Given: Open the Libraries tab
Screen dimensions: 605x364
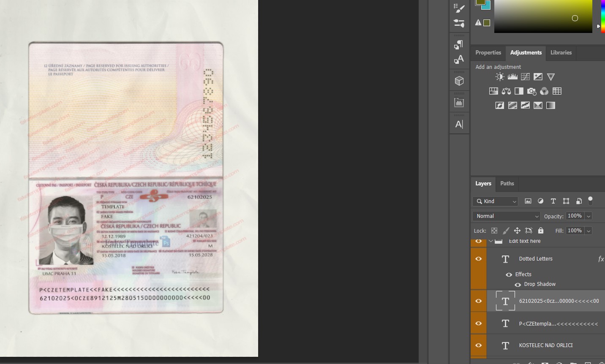Looking at the screenshot, I should (561, 53).
